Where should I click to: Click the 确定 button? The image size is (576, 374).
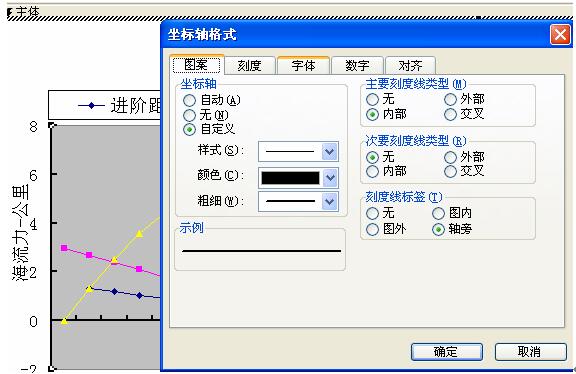click(x=446, y=352)
